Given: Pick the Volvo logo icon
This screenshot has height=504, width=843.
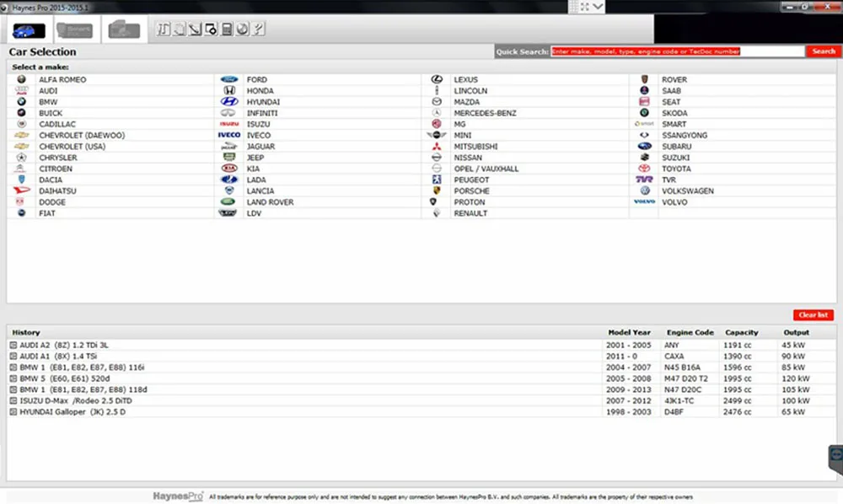Looking at the screenshot, I should (644, 202).
